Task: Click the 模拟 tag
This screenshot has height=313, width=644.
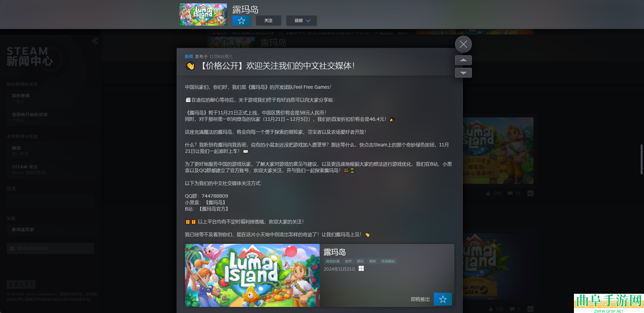Action: [x=360, y=261]
